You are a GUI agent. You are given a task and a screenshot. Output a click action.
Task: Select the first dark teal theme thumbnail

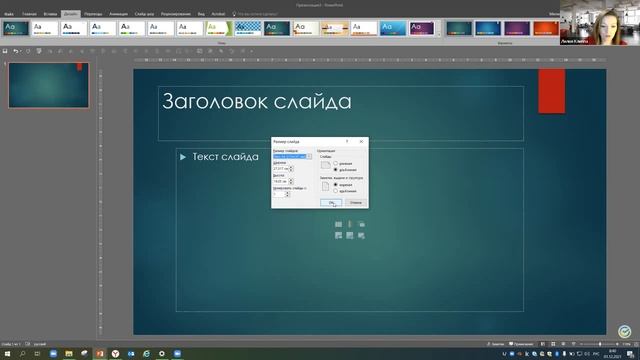point(16,29)
